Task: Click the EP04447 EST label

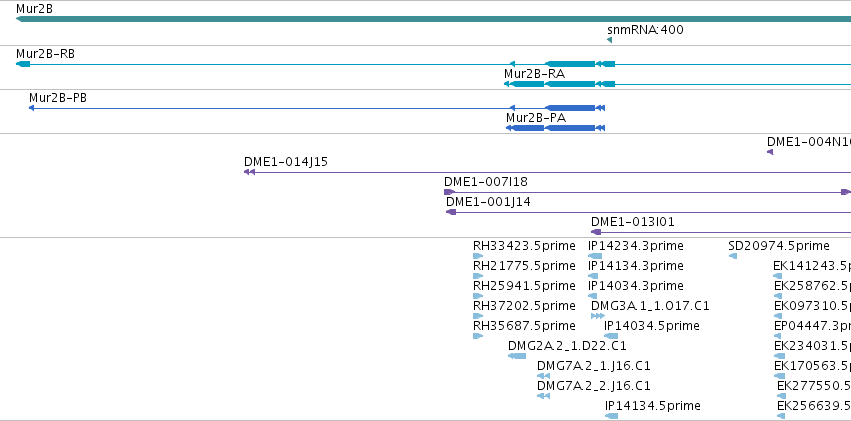Action: [812, 326]
